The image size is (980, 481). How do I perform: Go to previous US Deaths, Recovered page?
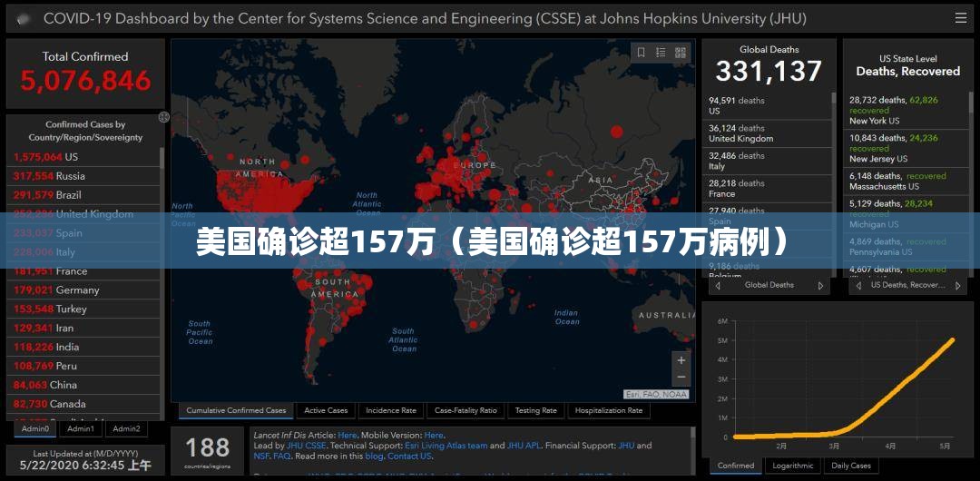(x=858, y=285)
